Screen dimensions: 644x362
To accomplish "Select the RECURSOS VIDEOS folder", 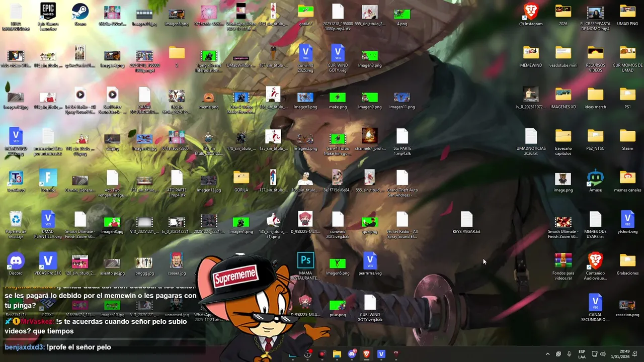I will click(x=595, y=58).
